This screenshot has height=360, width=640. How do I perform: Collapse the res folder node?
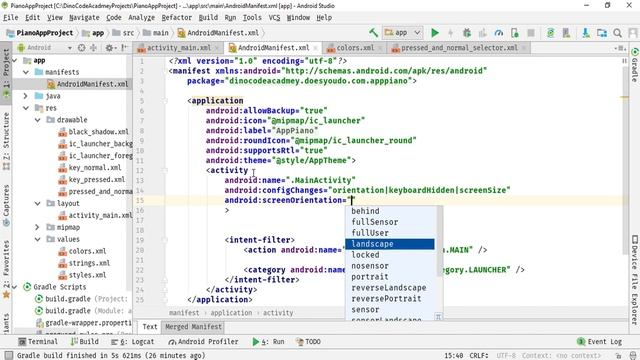pos(26,108)
